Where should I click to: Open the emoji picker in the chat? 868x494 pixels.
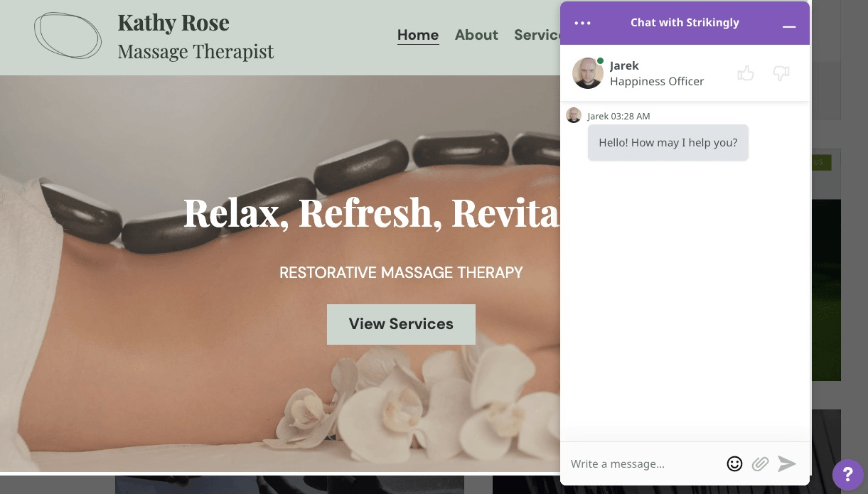[734, 463]
